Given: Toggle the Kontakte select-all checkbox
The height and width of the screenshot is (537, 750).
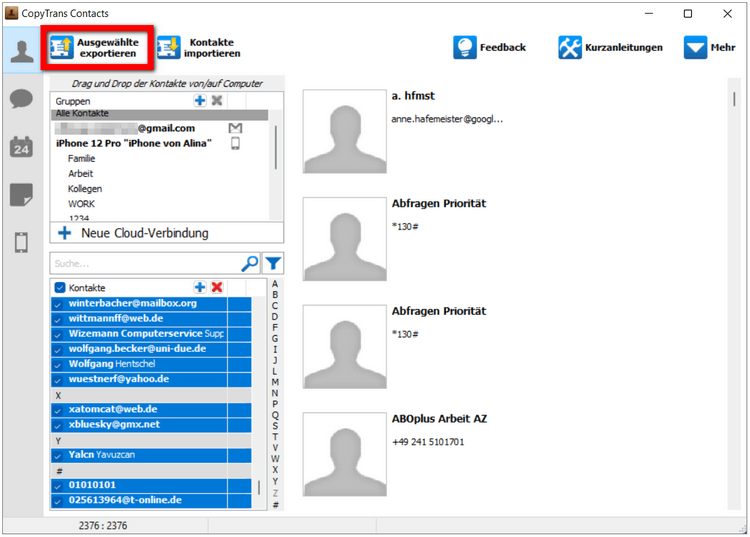Looking at the screenshot, I should pos(60,287).
